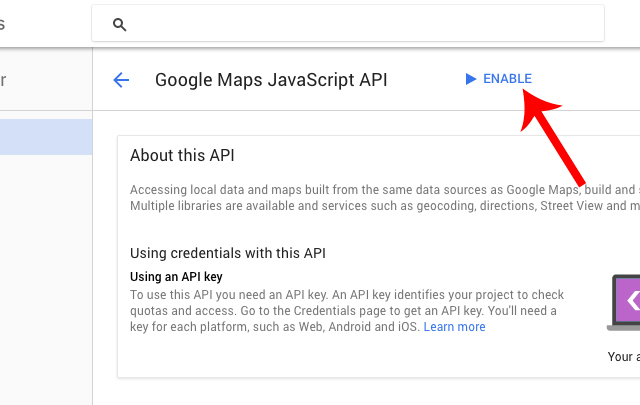
Task: Click the paragraph starting 'Accessing local data'
Action: coord(385,198)
